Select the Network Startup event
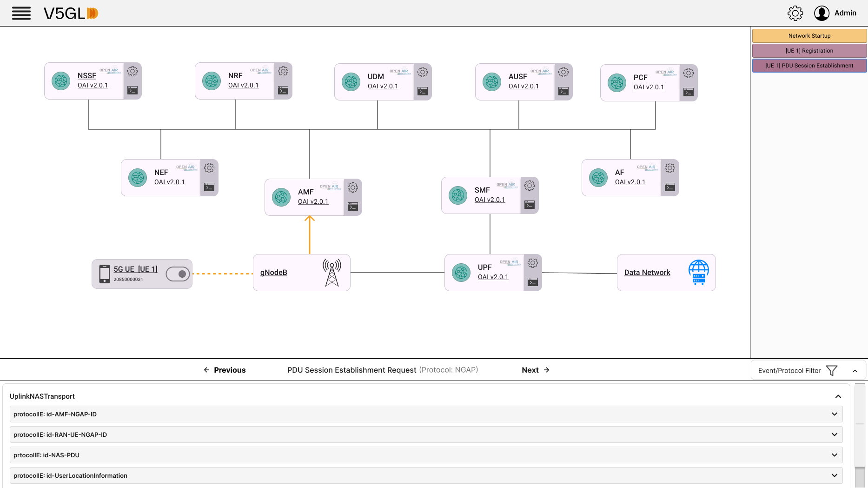This screenshot has height=488, width=868. tap(809, 36)
